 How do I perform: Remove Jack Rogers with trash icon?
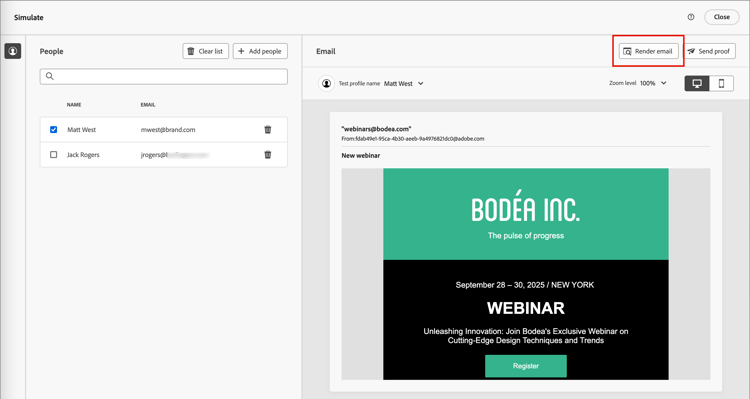268,155
